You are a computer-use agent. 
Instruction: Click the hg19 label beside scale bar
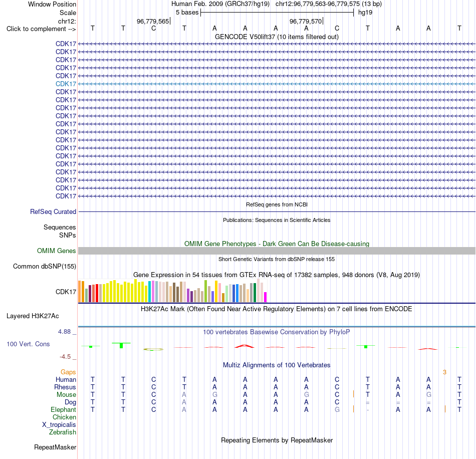pyautogui.click(x=365, y=13)
